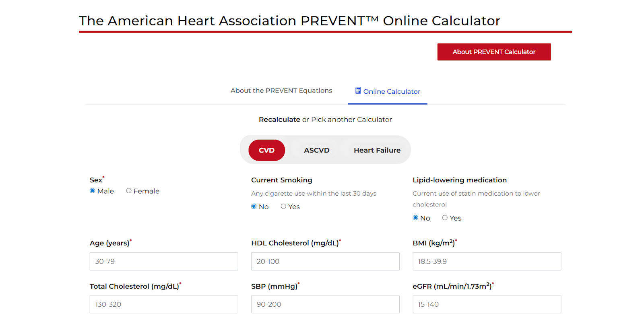Click the eGFR input field
This screenshot has width=644, height=314.
coord(487,304)
